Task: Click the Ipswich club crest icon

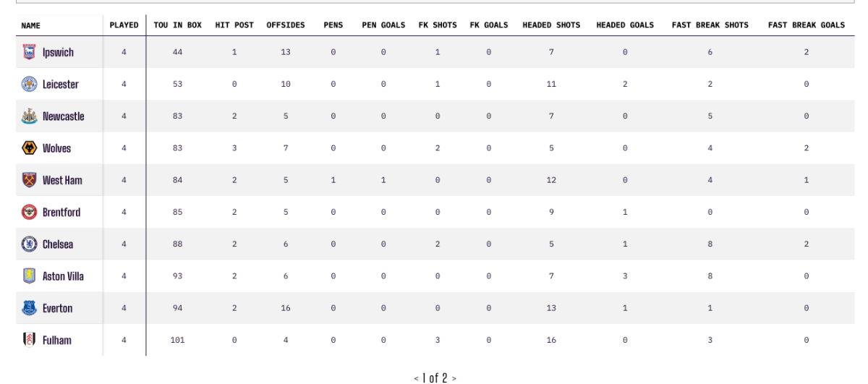Action: pos(29,52)
